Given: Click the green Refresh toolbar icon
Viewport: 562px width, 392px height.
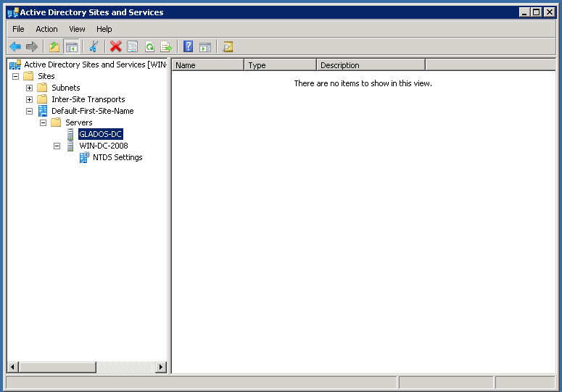Looking at the screenshot, I should click(149, 47).
